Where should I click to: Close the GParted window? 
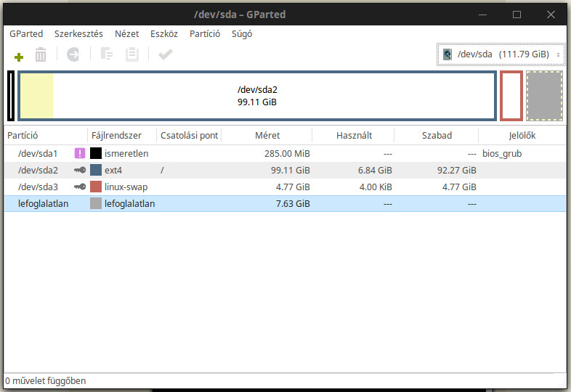click(x=551, y=15)
